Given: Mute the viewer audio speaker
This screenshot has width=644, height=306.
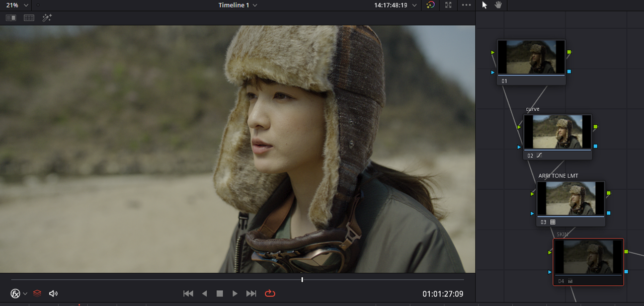Looking at the screenshot, I should coord(53,293).
